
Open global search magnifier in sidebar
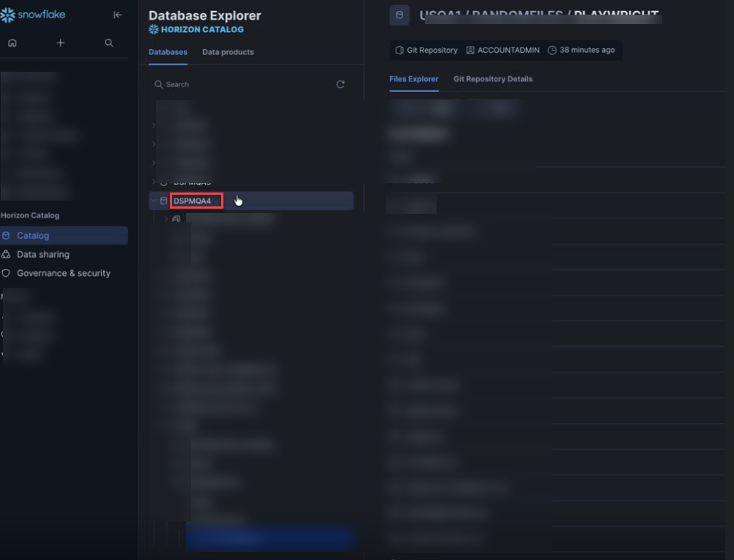109,43
